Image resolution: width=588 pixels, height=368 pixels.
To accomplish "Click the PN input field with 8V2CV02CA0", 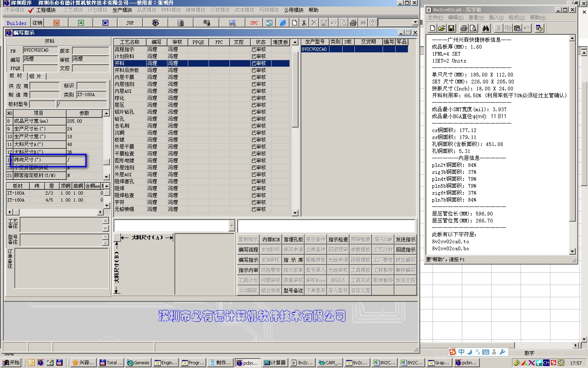I will (40, 50).
